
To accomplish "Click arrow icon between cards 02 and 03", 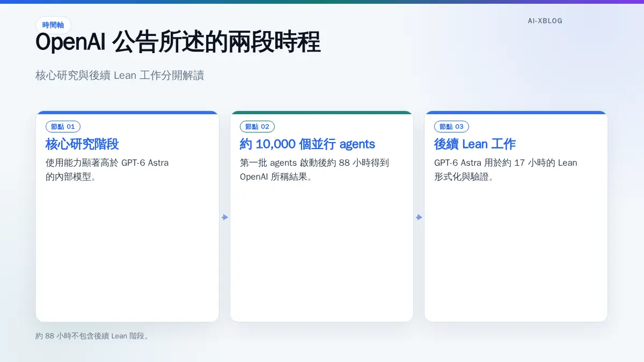I will click(x=419, y=217).
